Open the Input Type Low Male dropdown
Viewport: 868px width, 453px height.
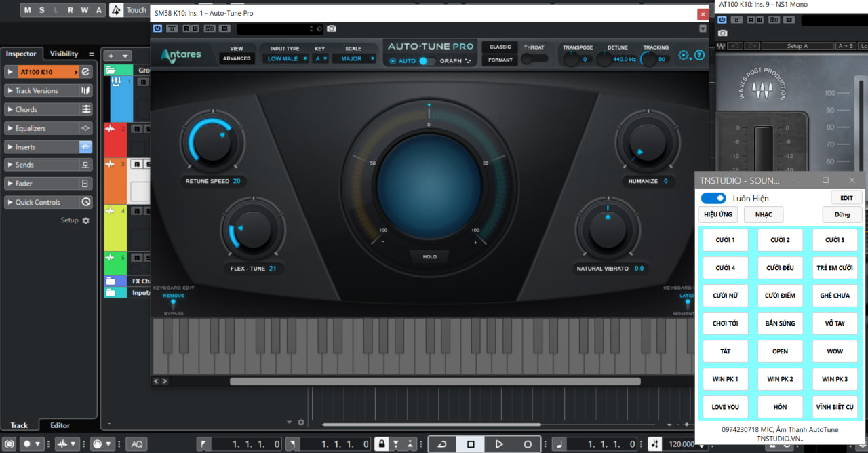[x=288, y=59]
